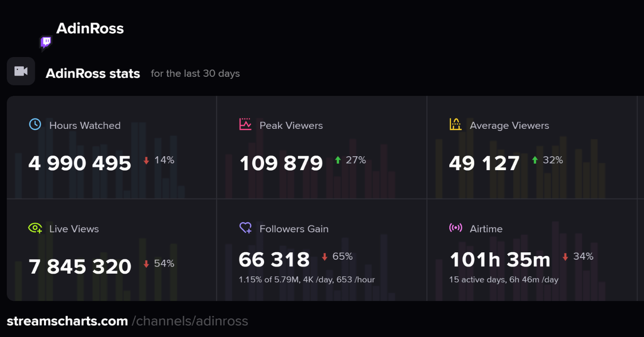
Task: Click the video camera stats icon
Action: [21, 71]
